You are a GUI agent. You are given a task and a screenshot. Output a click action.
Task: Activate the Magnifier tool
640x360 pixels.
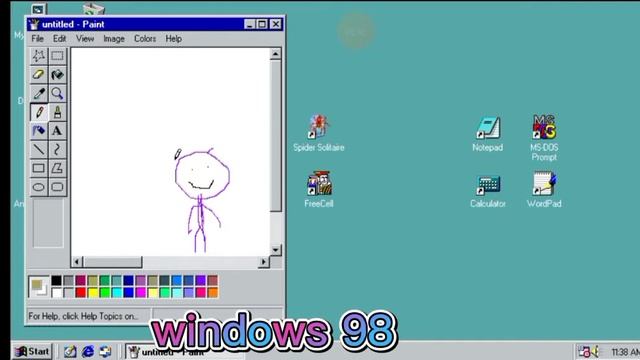click(57, 93)
